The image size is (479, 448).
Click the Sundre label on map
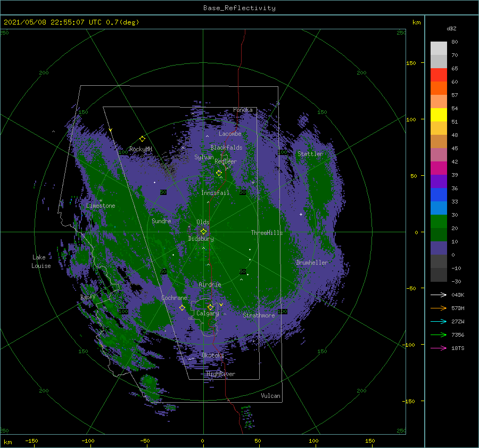(x=162, y=221)
